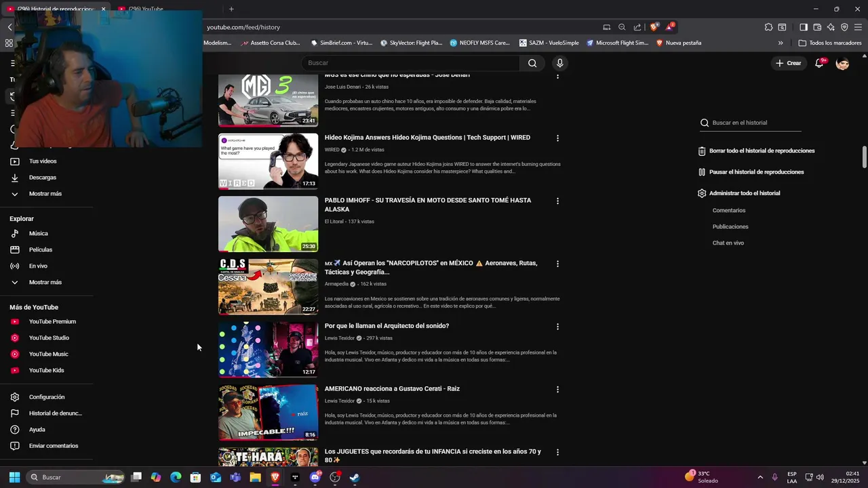Click the YouTube Buscar search field
868x488 pixels.
point(410,63)
